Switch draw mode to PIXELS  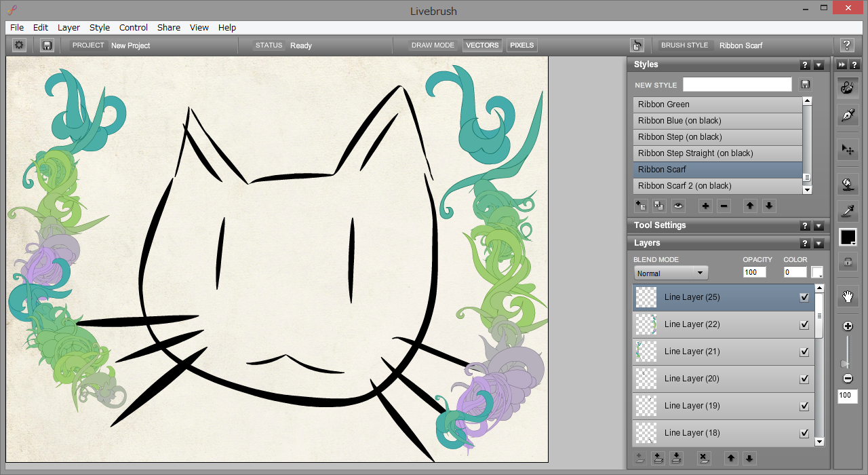pos(521,45)
